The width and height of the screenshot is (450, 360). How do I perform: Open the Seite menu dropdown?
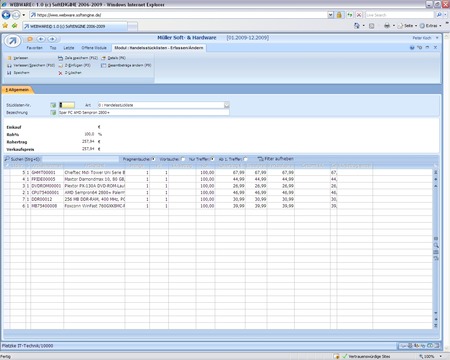tap(407, 26)
